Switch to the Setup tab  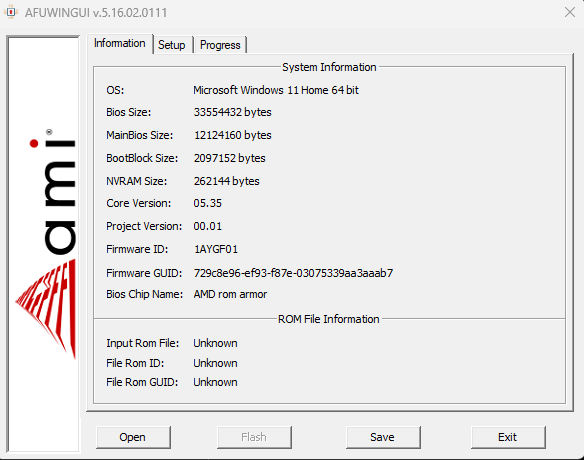pos(172,45)
